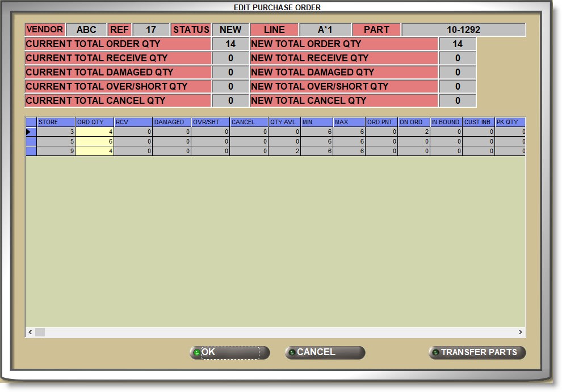Click the NEW TOTAL ORDER QTY value field
Image resolution: width=562 pixels, height=392 pixels.
click(x=457, y=44)
